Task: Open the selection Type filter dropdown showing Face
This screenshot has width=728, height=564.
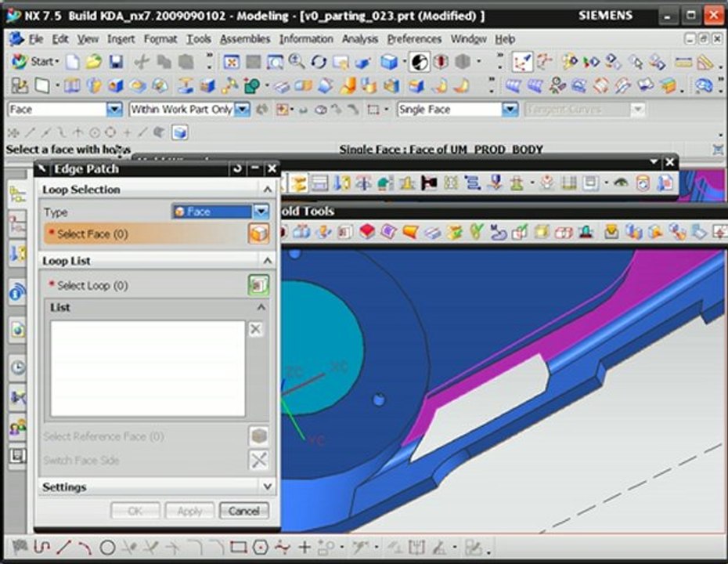Action: point(114,110)
